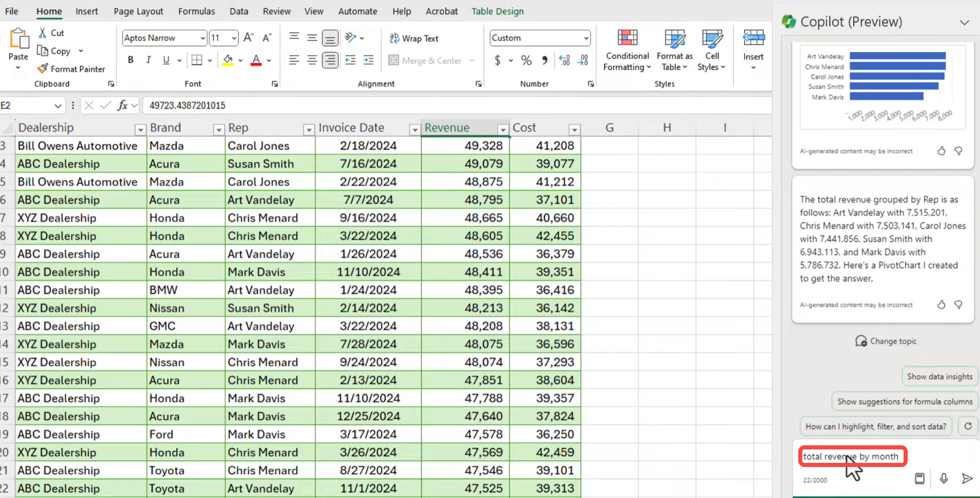Apply borders using the borders icon
The width and height of the screenshot is (980, 498).
point(197,60)
